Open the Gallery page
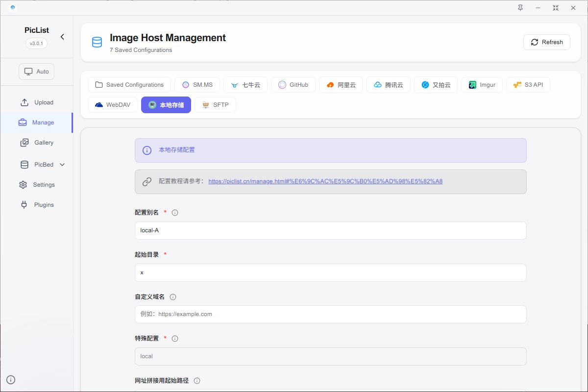 click(x=37, y=143)
